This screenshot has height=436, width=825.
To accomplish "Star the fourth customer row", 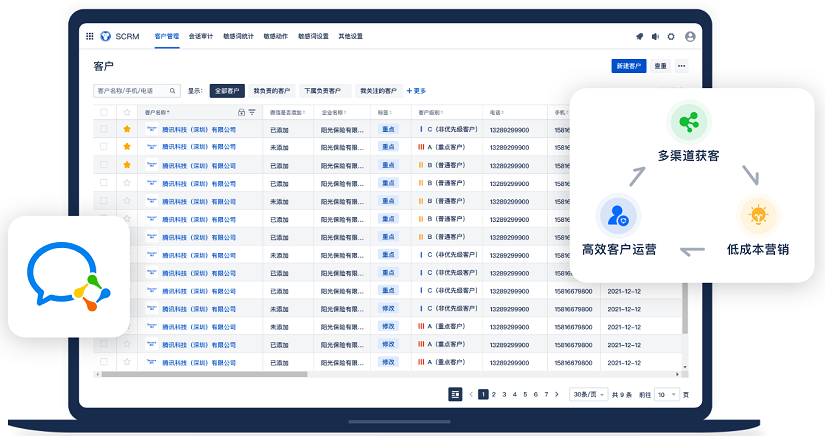I will point(127,183).
